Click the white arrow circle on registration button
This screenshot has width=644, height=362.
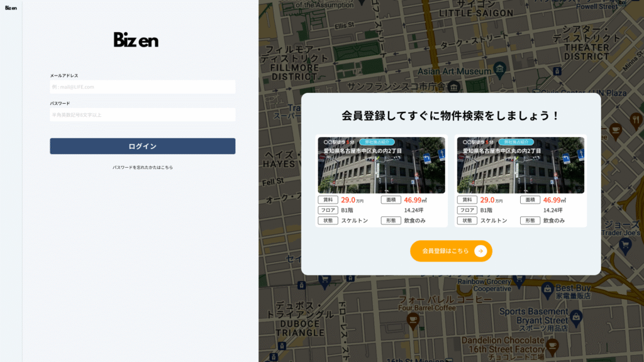[x=480, y=251]
